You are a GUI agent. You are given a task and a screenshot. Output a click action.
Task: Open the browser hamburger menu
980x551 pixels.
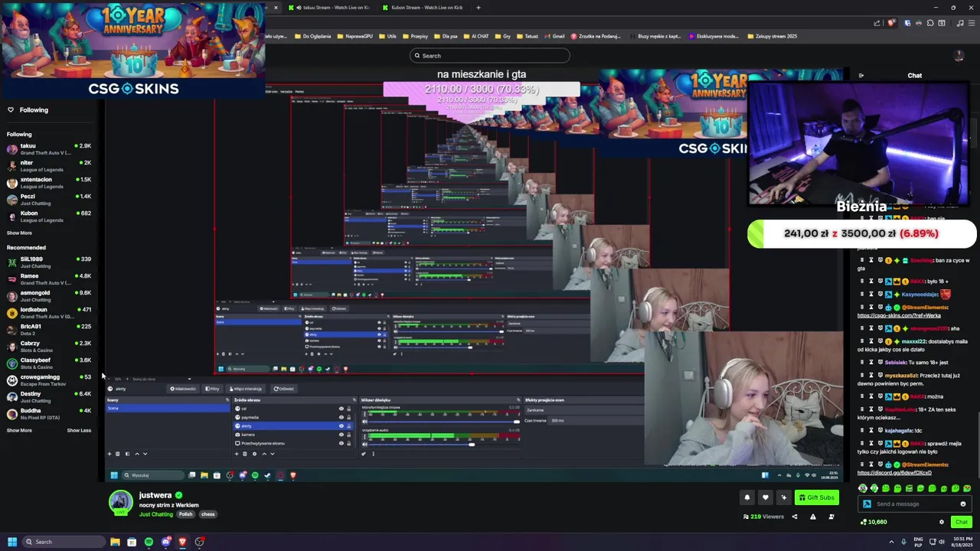[971, 23]
